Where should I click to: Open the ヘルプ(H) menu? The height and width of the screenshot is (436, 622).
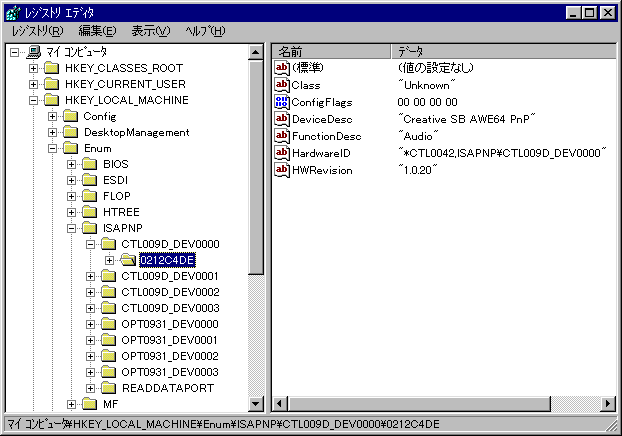coord(205,31)
